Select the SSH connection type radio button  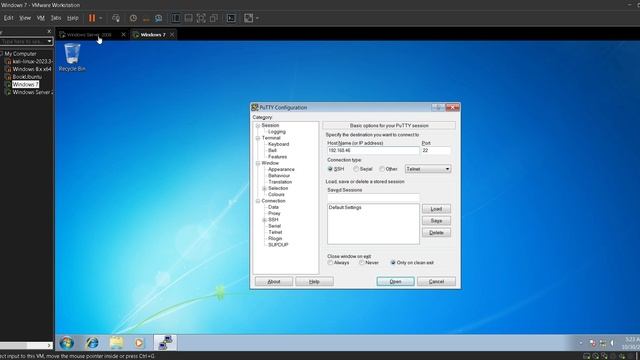pos(330,169)
